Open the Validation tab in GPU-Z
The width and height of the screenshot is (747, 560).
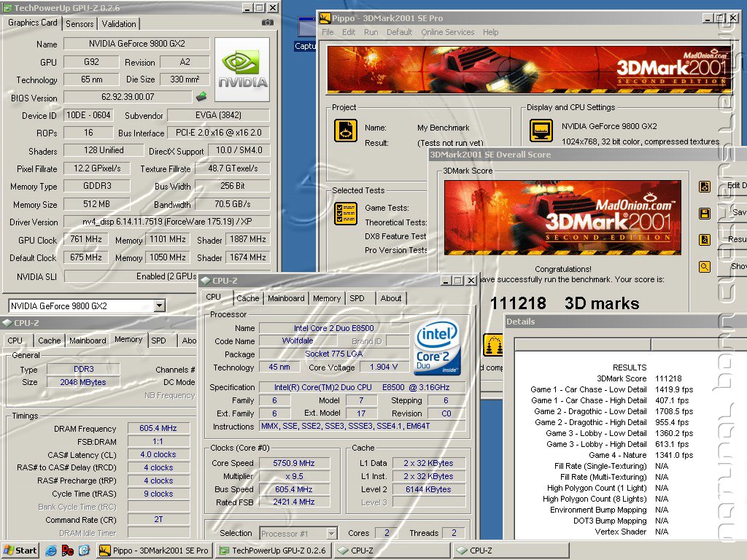click(119, 24)
